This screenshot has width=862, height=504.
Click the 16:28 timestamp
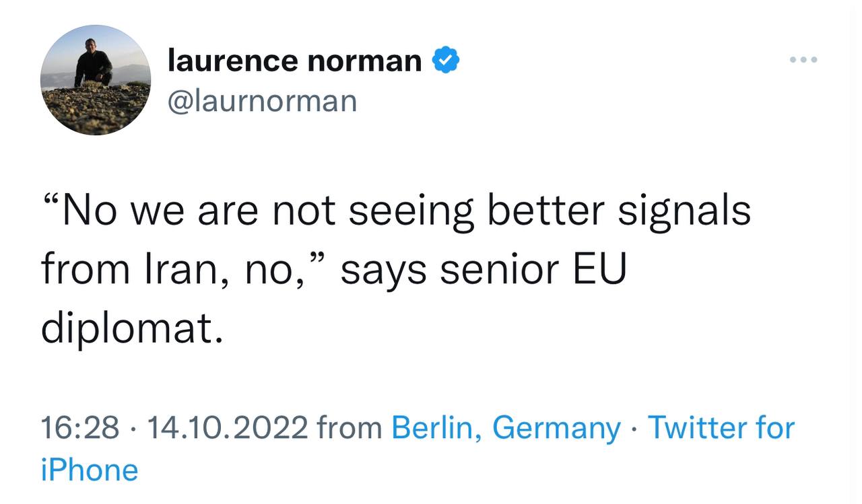coord(80,428)
